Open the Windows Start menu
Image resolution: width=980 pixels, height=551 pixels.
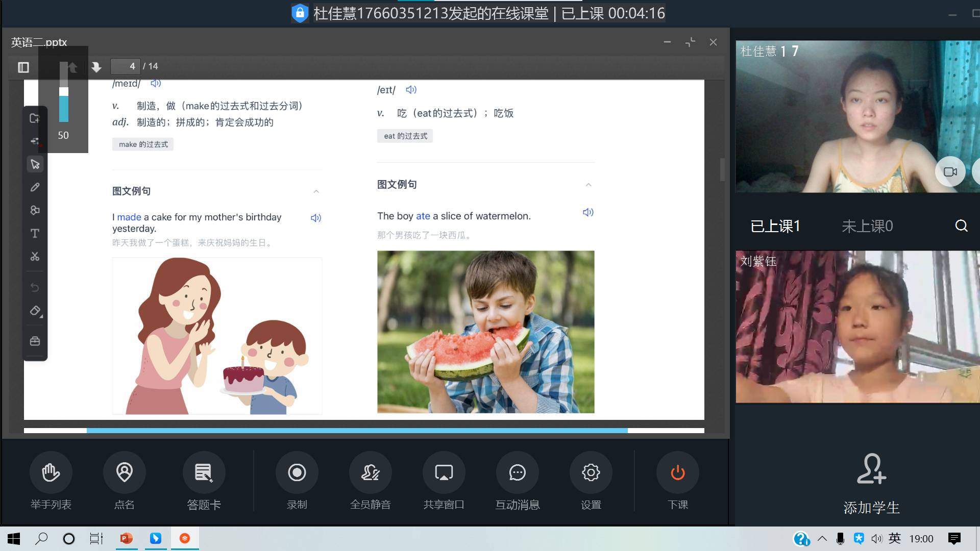[14, 538]
